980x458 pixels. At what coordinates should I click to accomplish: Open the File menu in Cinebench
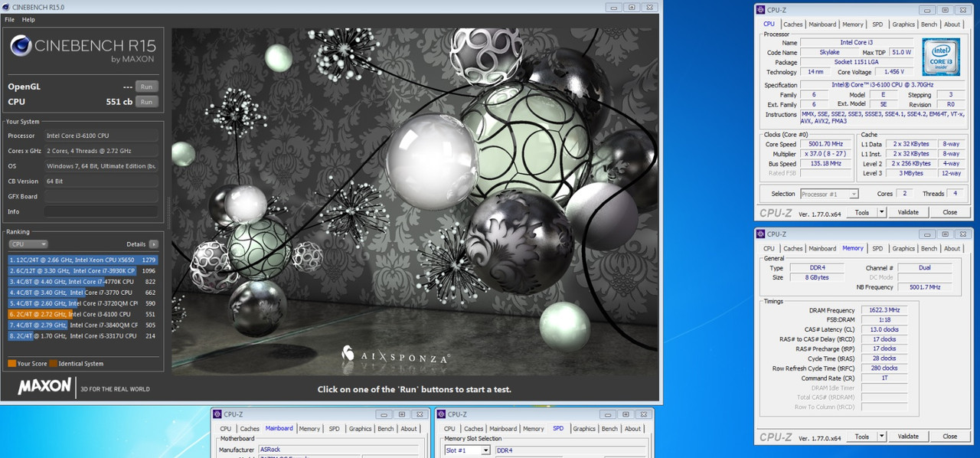click(9, 19)
